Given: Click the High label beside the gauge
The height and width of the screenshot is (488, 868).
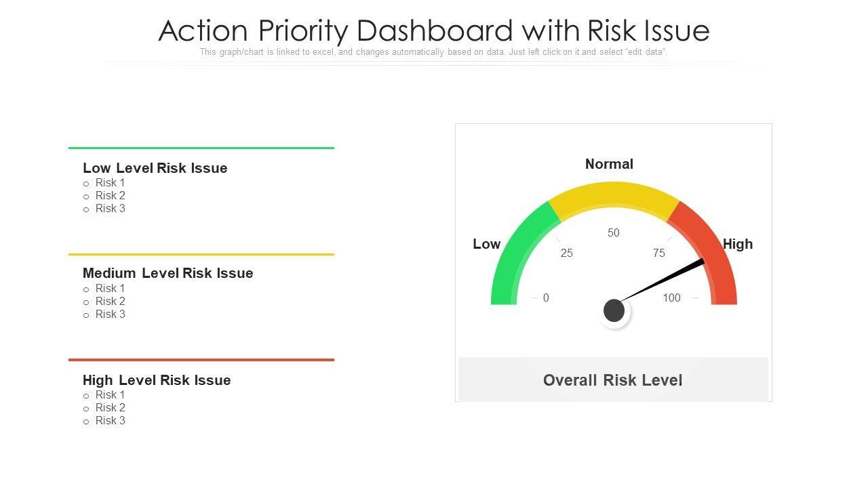Looking at the screenshot, I should [738, 244].
